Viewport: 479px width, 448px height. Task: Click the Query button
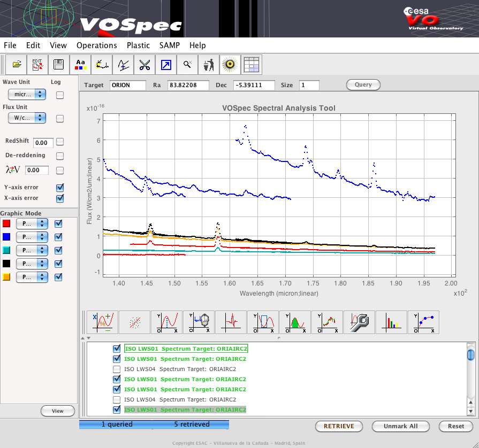(363, 85)
